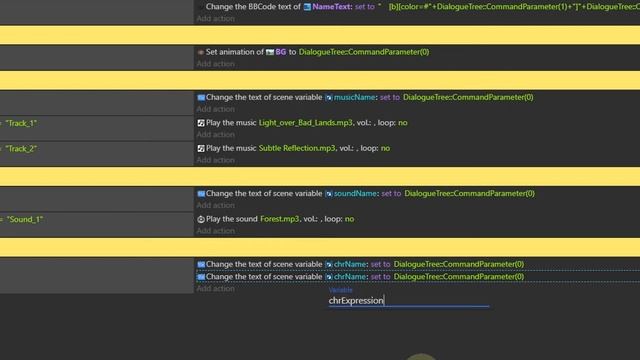
Task: Click the NameText object icon in BBCode action
Action: (x=307, y=7)
